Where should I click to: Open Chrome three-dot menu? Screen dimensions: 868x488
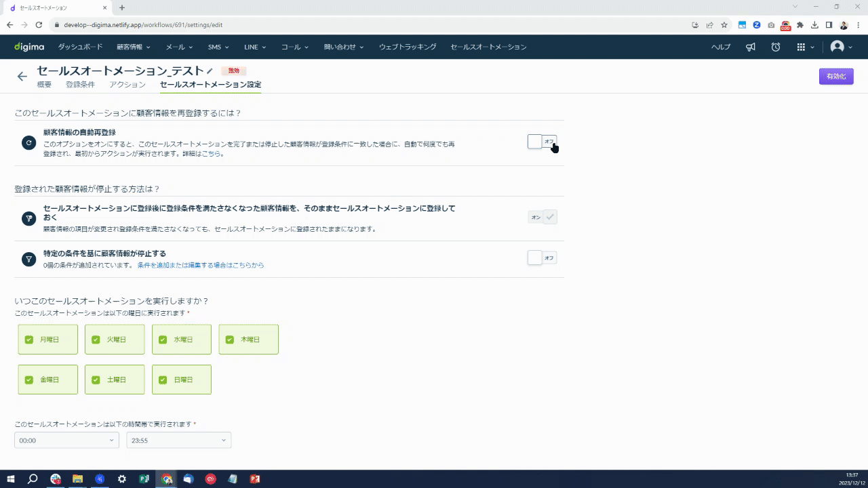point(858,25)
